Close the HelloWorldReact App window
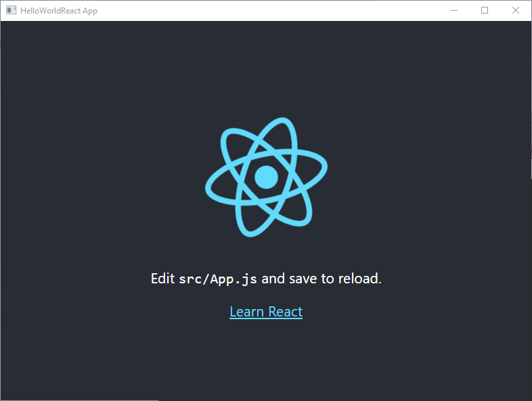 point(515,11)
